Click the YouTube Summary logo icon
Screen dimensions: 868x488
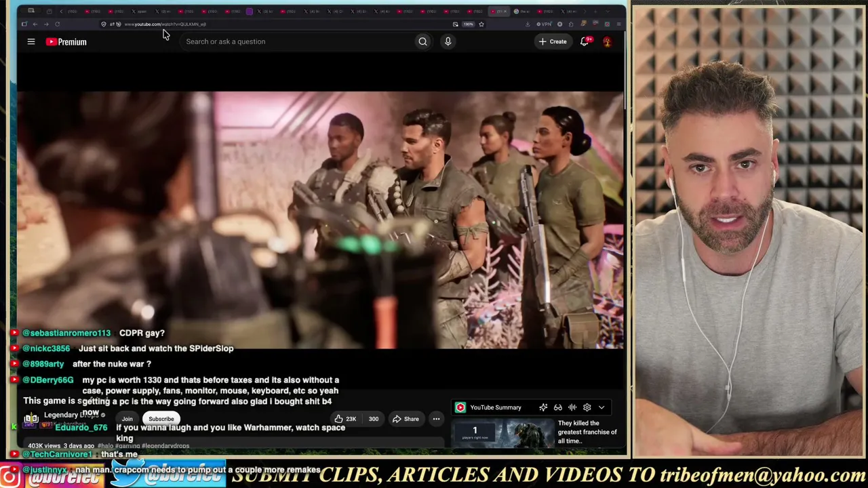click(x=460, y=407)
